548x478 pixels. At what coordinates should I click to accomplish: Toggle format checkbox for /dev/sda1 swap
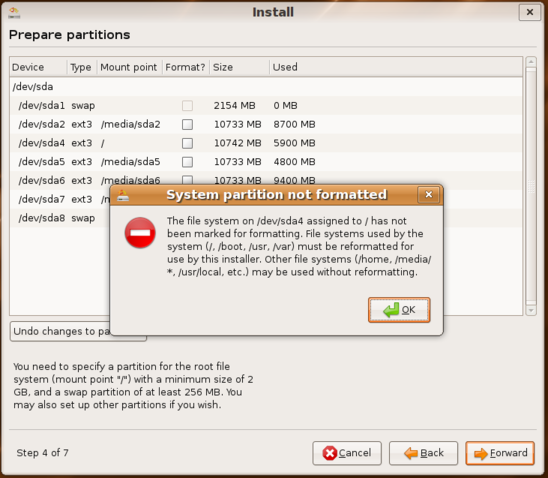pos(187,106)
